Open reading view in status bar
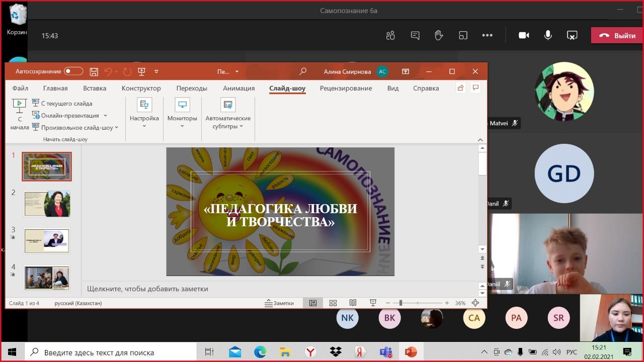 (353, 303)
